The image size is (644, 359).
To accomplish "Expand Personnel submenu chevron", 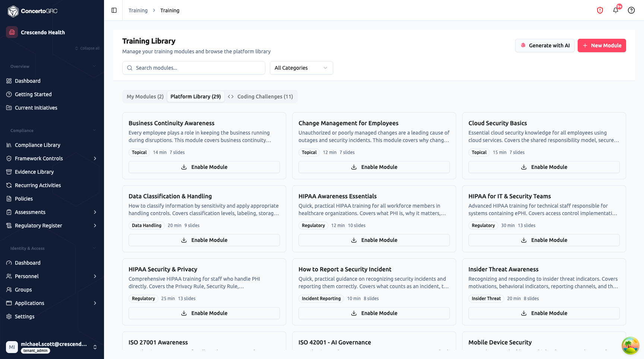I will pyautogui.click(x=95, y=276).
